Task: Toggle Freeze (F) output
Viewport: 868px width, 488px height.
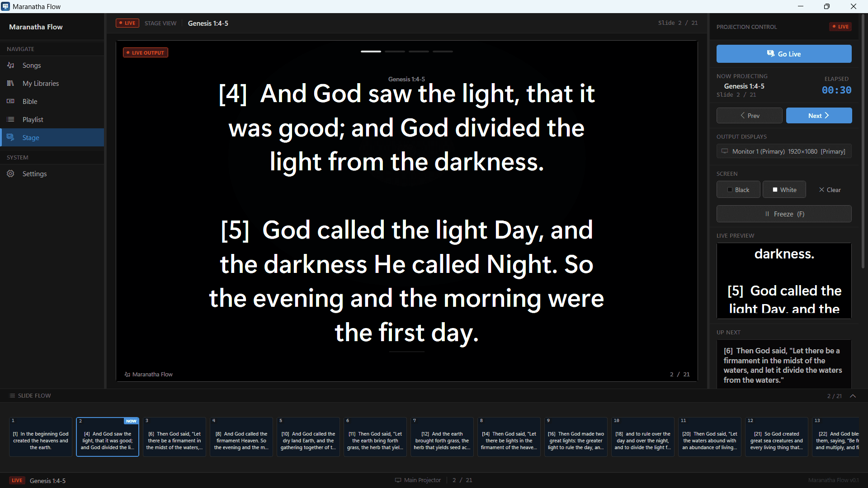Action: [x=784, y=214]
